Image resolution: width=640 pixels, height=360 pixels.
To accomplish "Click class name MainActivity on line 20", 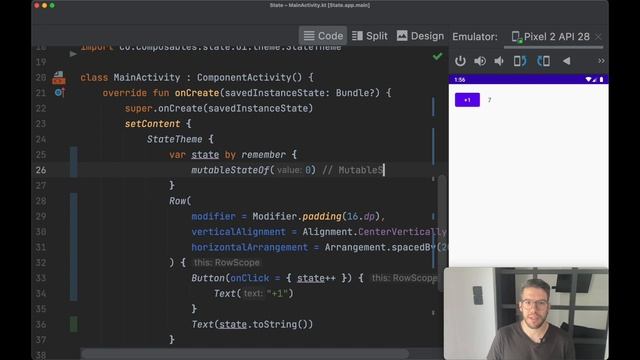I will (x=147, y=78).
